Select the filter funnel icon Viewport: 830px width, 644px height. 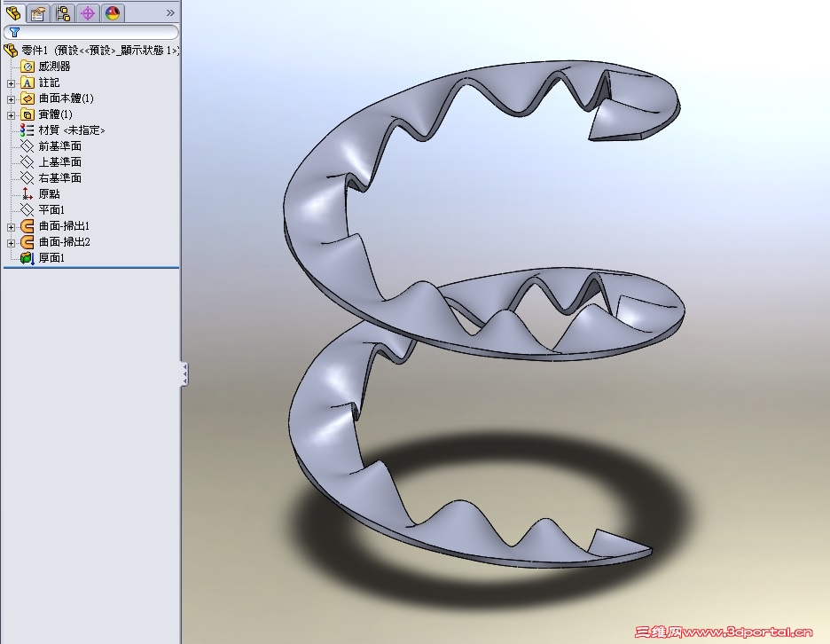[14, 32]
